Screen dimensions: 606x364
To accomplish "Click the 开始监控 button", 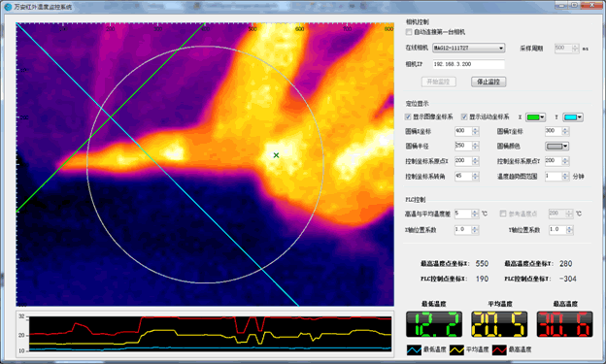I will pos(438,82).
